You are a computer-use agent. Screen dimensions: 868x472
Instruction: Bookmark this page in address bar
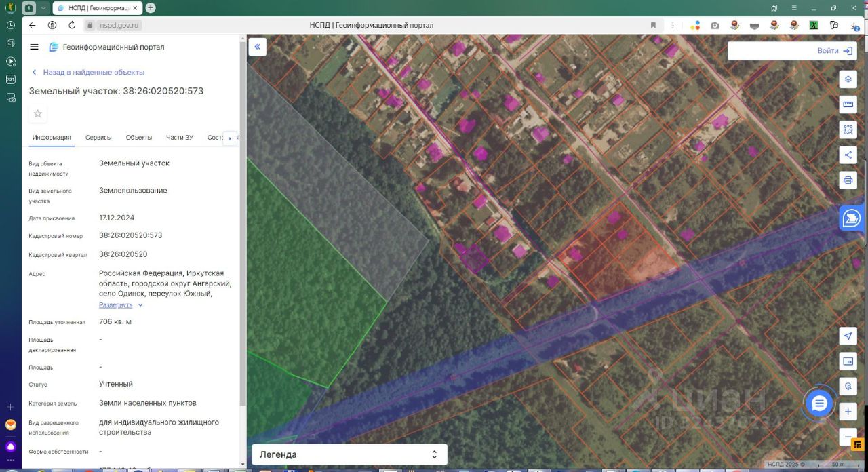click(653, 25)
